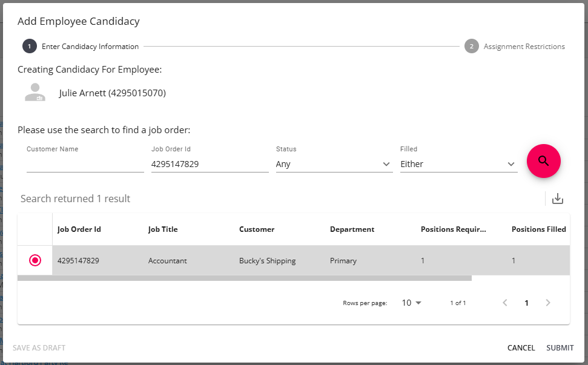Select radio button for Accountant job order
588x365 pixels.
click(x=35, y=260)
